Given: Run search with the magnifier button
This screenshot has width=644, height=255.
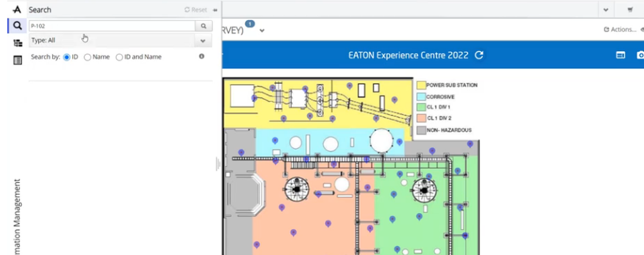Looking at the screenshot, I should point(204,26).
